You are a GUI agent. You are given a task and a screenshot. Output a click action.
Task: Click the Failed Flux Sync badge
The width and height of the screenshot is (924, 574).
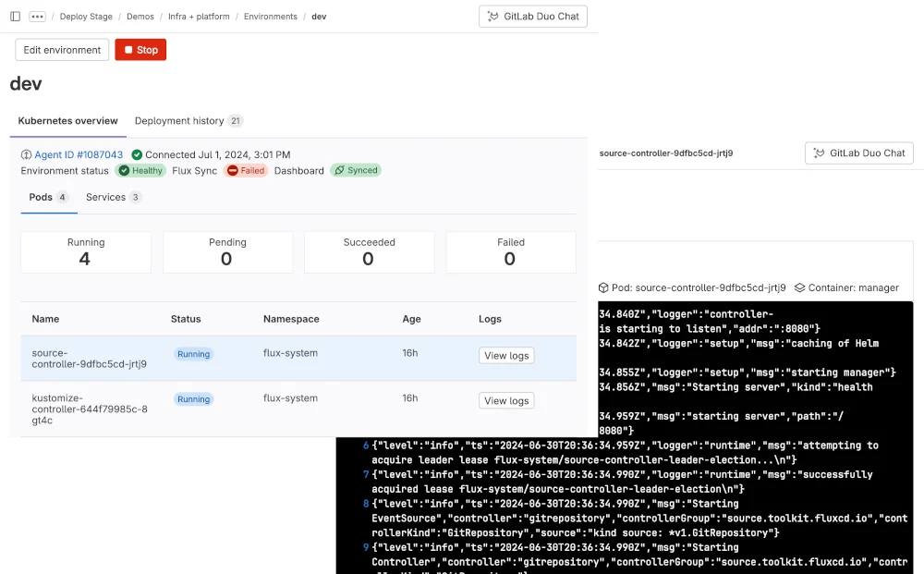pos(246,170)
